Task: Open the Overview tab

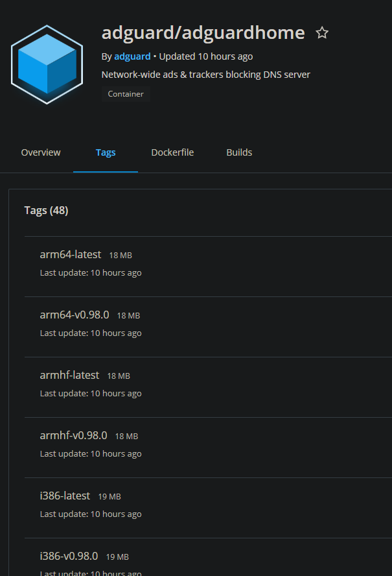Action: pos(40,152)
